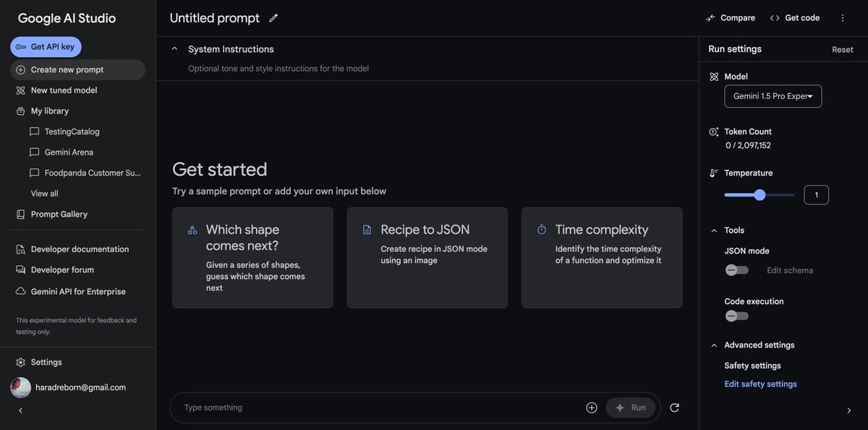This screenshot has height=430, width=868.
Task: Open Prompt Gallery from the sidebar
Action: (59, 214)
